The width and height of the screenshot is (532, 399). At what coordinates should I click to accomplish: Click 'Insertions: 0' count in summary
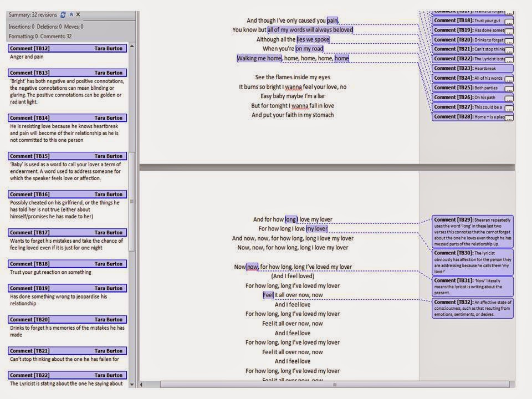[22, 27]
